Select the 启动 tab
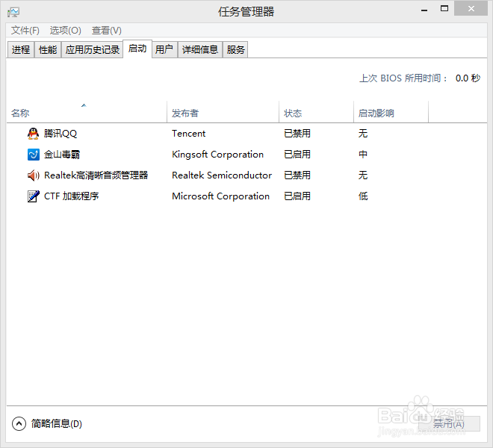Viewport: 493px width, 448px height. coord(137,49)
